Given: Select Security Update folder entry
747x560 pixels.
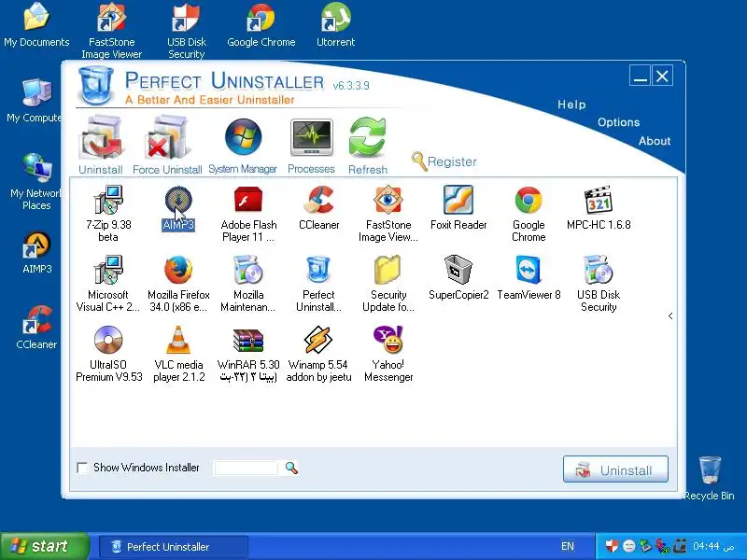Looking at the screenshot, I should coord(388,284).
